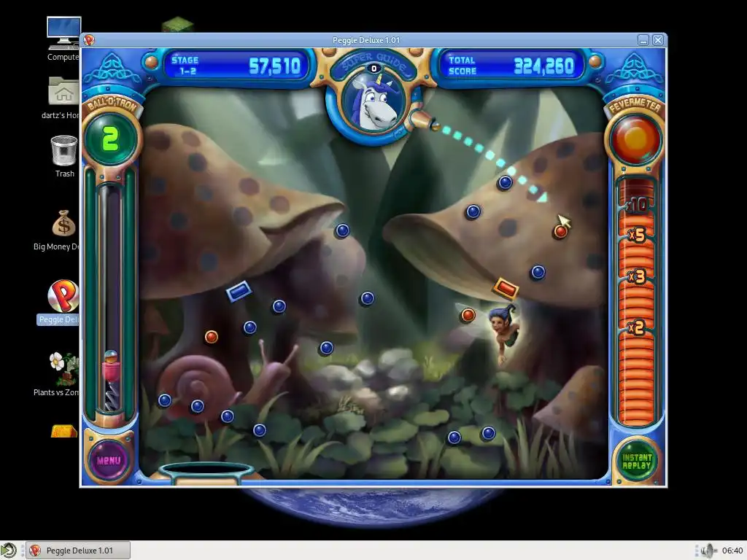This screenshot has height=560, width=747.
Task: Click the spare ball in Ball-O-Tron tube
Action: point(111,357)
